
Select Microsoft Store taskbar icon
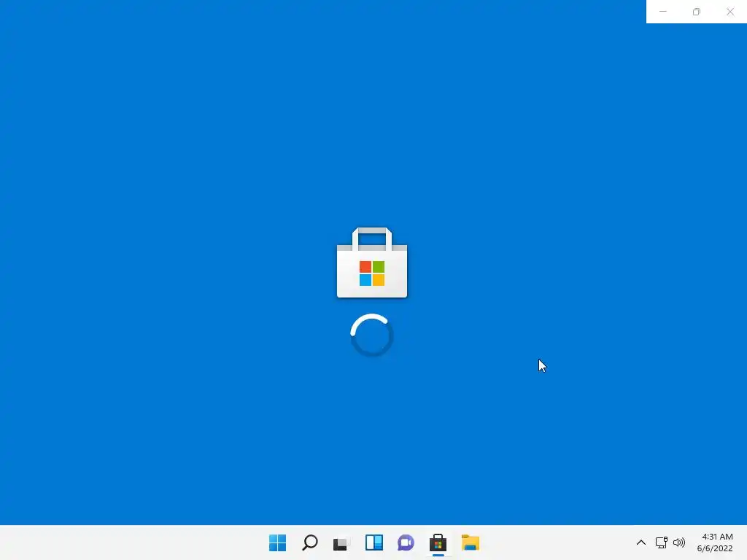(x=438, y=542)
